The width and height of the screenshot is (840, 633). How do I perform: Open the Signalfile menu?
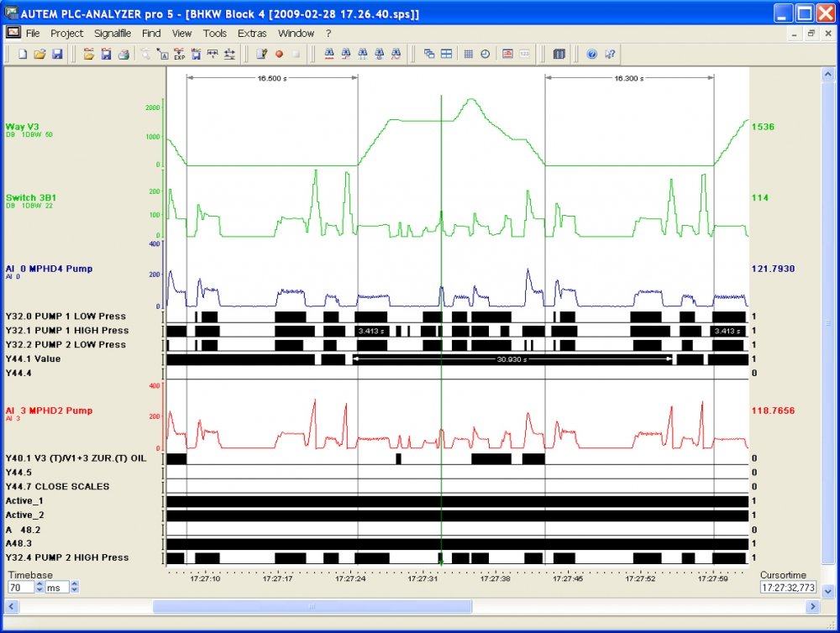[113, 34]
